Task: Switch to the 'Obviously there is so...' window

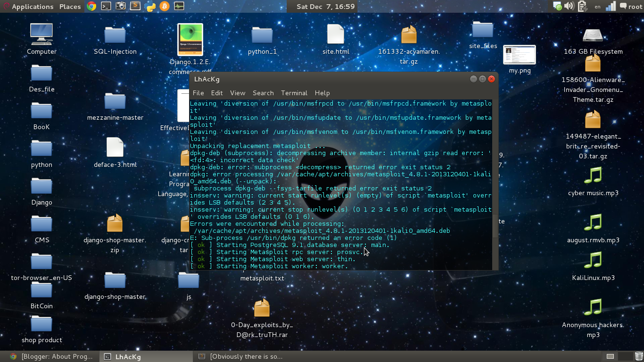Action: coord(241,356)
